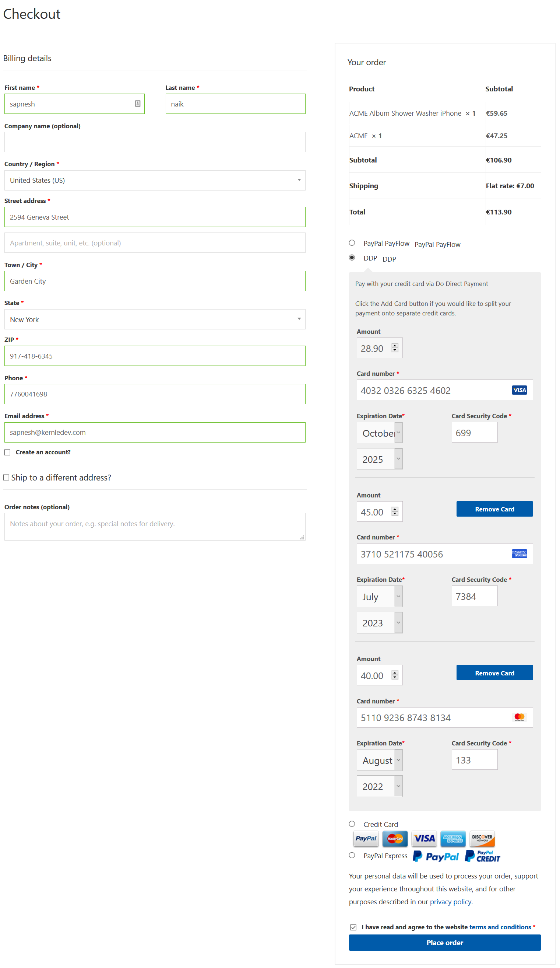Image resolution: width=560 pixels, height=968 pixels.
Task: Click the Order notes text area
Action: (x=155, y=527)
